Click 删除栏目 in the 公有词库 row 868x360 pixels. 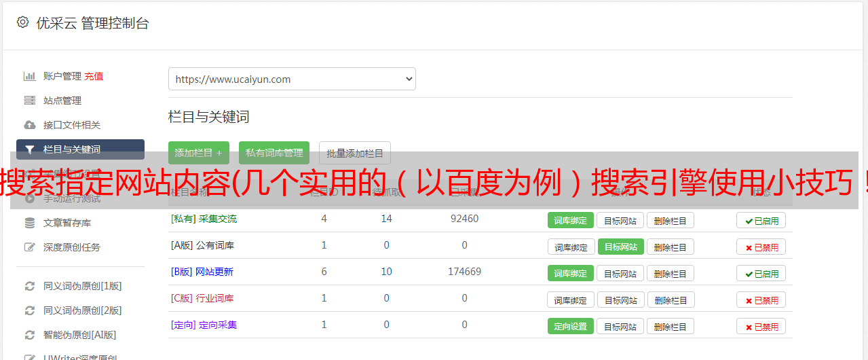pos(670,247)
